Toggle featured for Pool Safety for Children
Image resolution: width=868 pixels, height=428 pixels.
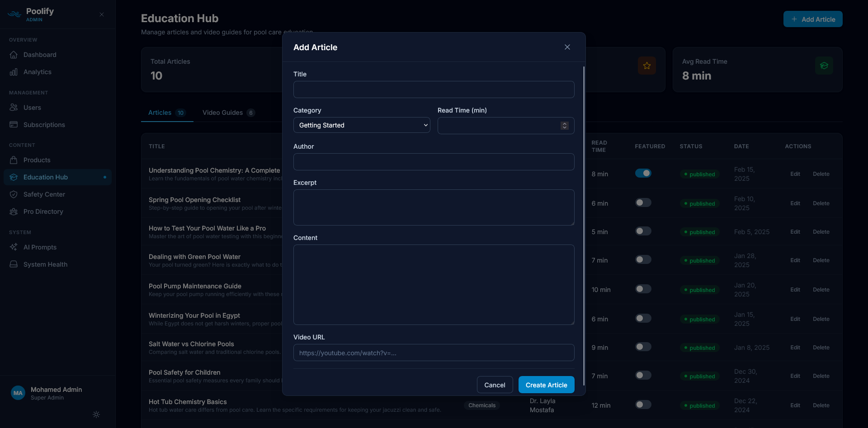pos(643,375)
